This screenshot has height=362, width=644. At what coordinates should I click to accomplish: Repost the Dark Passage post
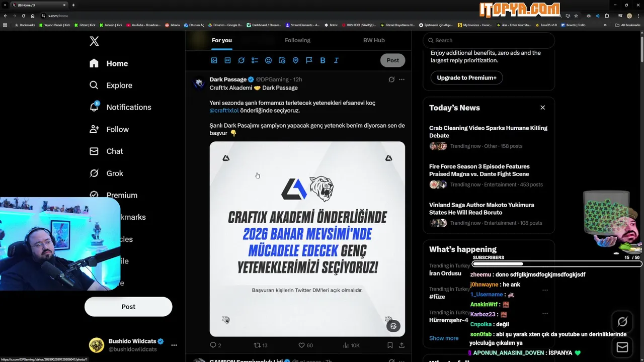tap(261, 345)
